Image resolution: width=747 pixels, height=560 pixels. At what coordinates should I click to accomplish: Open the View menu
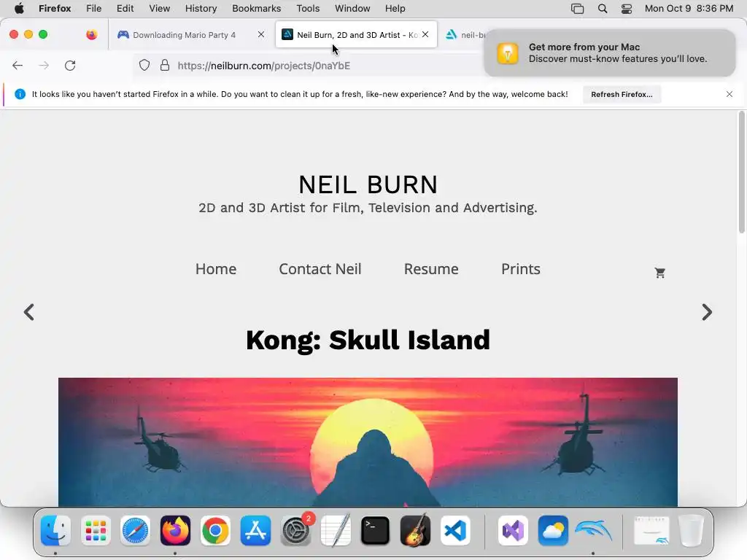coord(160,9)
